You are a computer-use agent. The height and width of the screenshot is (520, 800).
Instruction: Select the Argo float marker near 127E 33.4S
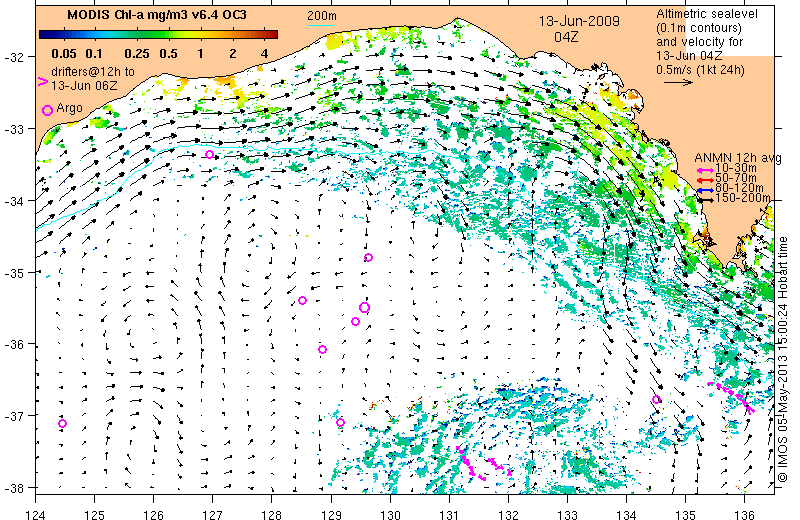click(209, 154)
